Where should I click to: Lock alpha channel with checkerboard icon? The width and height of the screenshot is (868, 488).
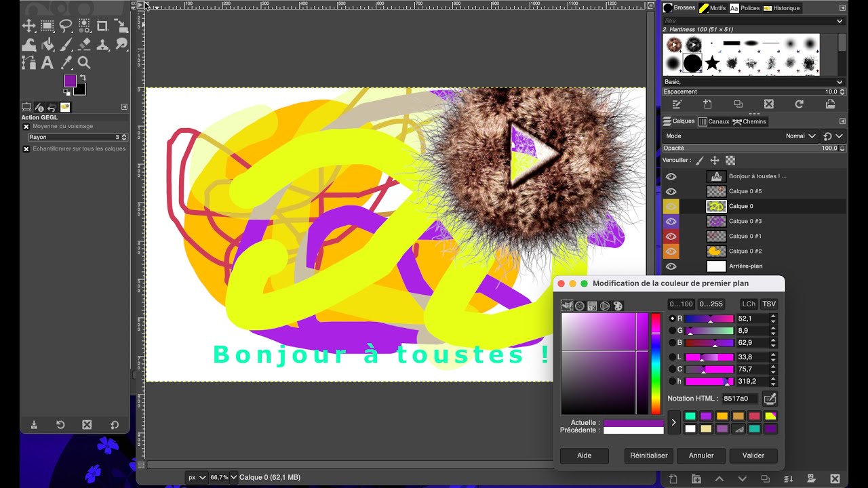click(730, 161)
